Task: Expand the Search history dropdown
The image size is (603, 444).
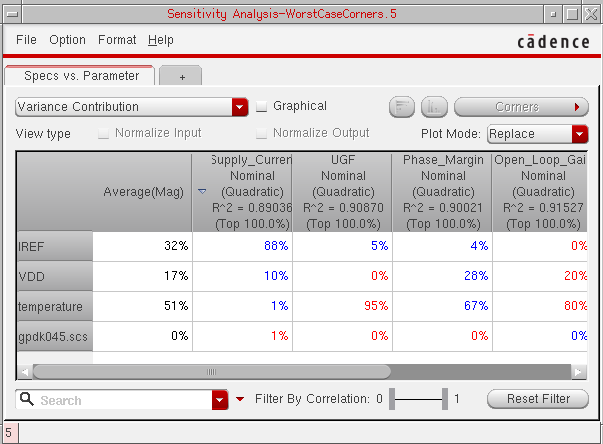Action: coord(220,400)
